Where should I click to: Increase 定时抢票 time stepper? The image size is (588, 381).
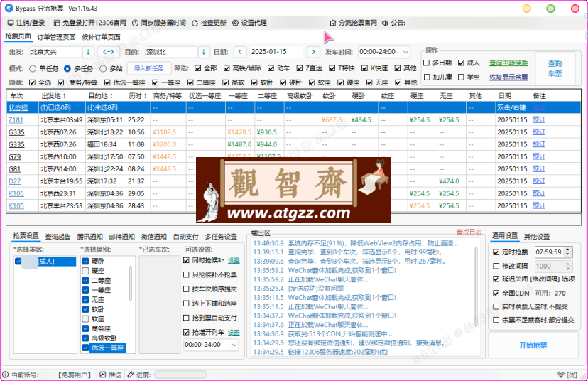[x=567, y=249]
